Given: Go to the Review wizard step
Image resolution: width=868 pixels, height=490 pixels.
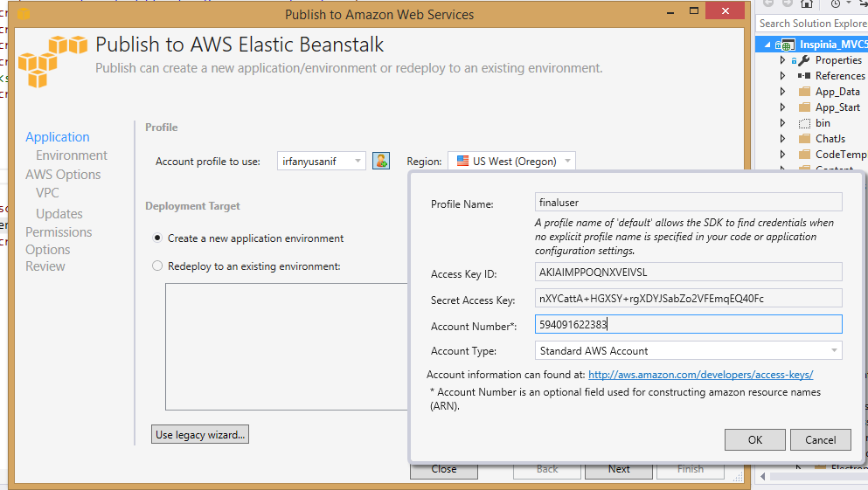Looking at the screenshot, I should pyautogui.click(x=45, y=266).
